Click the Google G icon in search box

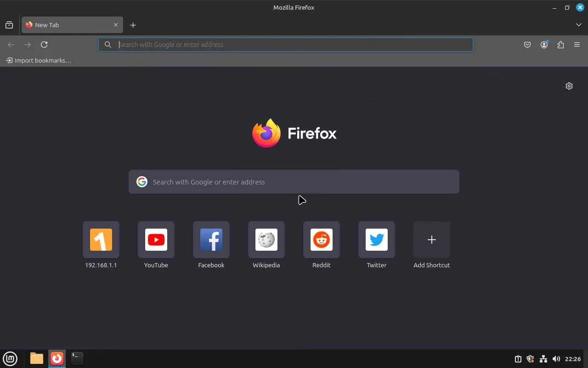(142, 182)
